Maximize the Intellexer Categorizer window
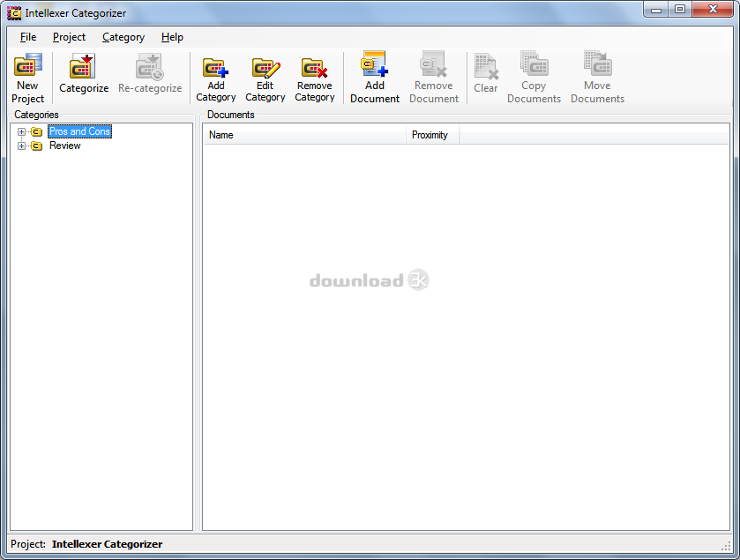 680,10
